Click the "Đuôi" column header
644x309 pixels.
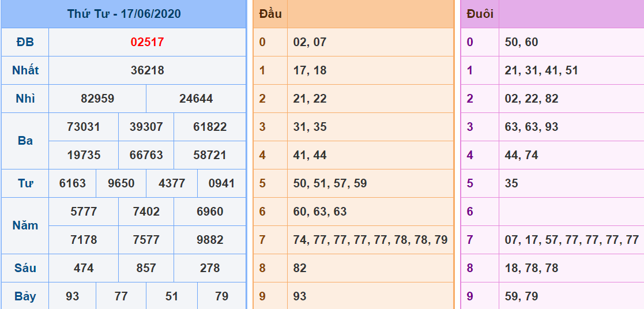click(480, 14)
